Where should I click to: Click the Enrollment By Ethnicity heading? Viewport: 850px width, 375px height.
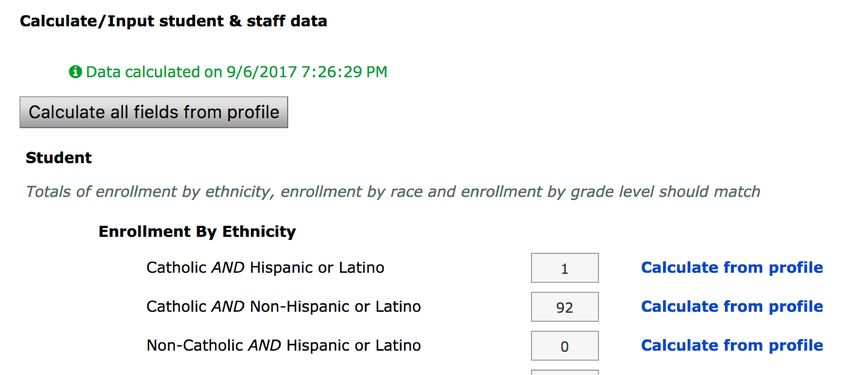point(197,232)
